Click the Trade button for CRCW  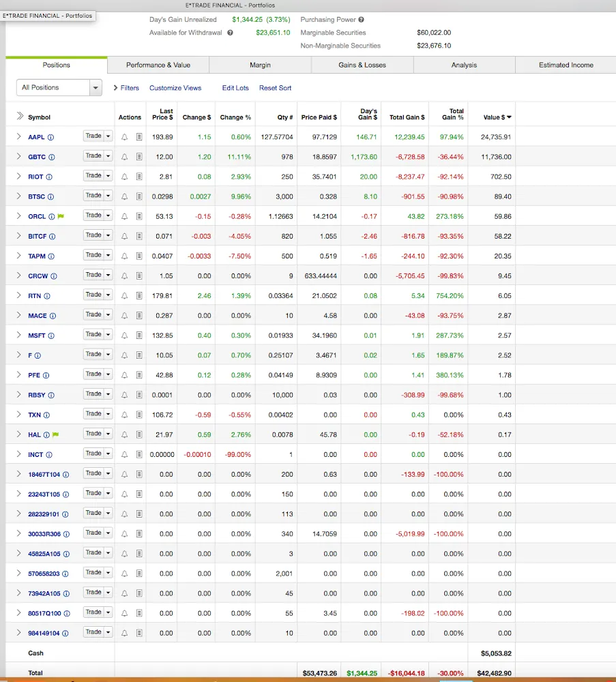click(x=93, y=275)
